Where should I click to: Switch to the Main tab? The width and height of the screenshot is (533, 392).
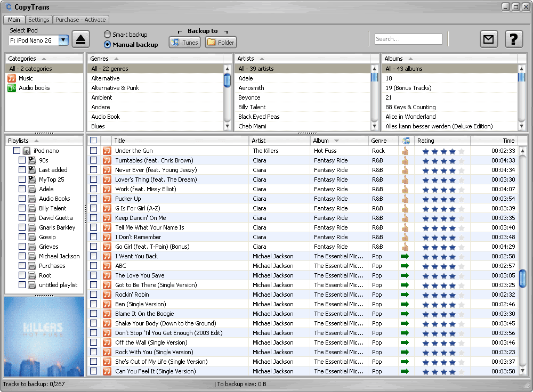(x=14, y=20)
